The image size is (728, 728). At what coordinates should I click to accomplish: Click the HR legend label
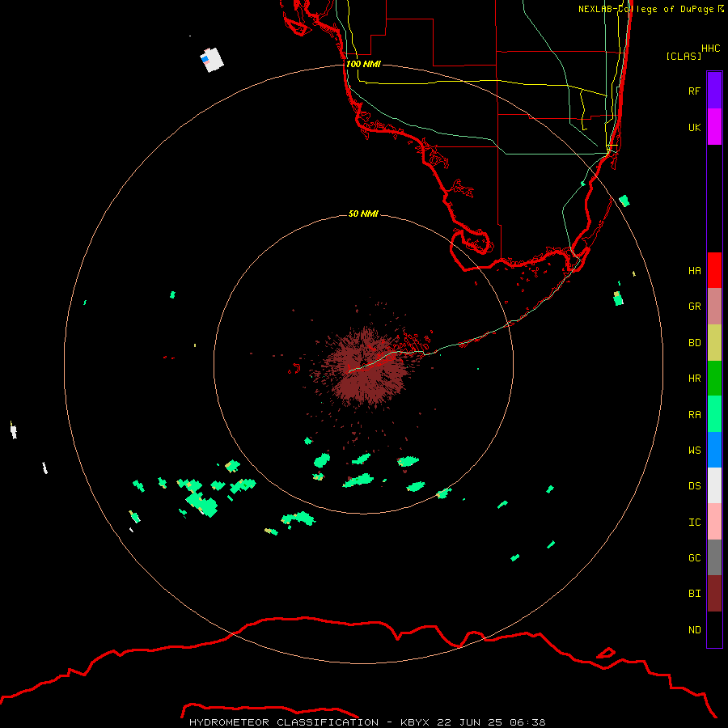click(694, 379)
